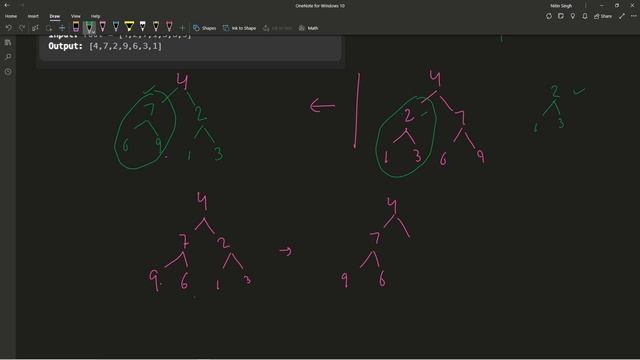This screenshot has width=640, height=360.
Task: Select the red pen at the row's end
Action: click(169, 27)
